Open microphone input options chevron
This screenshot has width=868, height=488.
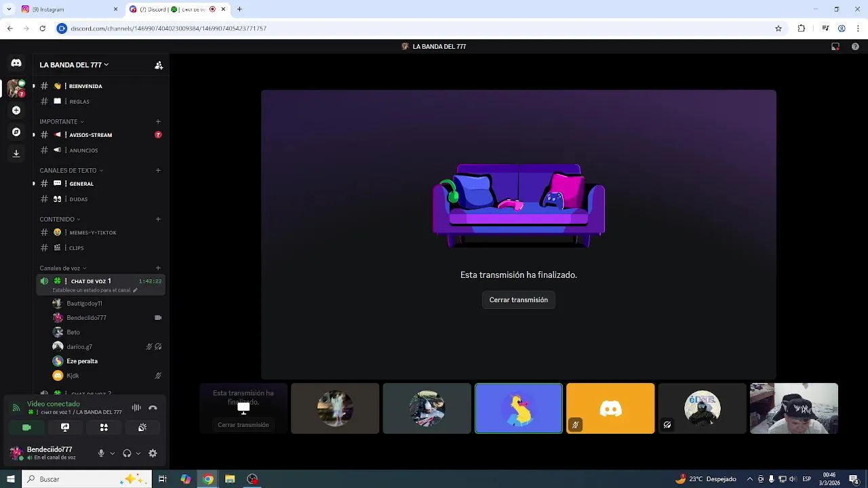tap(113, 453)
